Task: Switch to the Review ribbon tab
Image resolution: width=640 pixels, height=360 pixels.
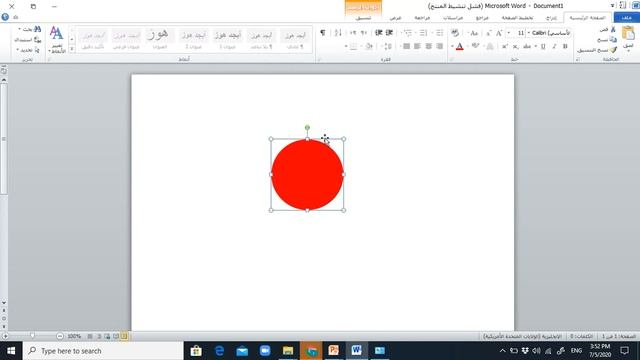Action: (422, 18)
